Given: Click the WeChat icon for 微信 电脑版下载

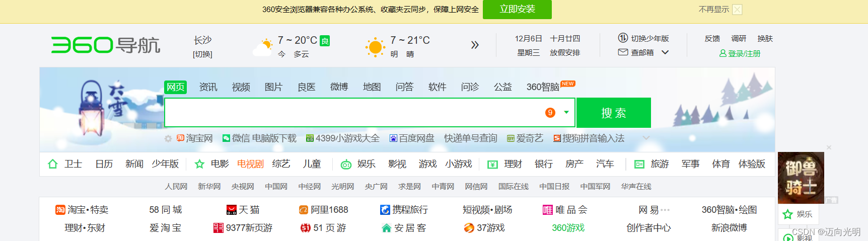Looking at the screenshot, I should click(227, 138).
